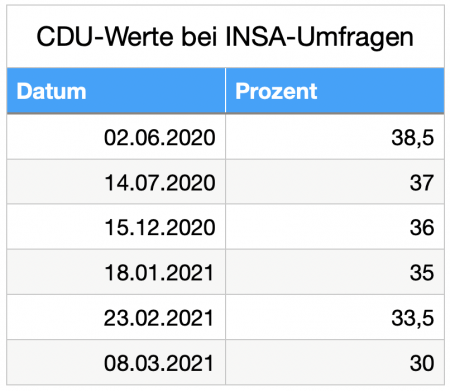The image size is (450, 391).
Task: Select the table title CDU-Werte bei INSA-Umfragen
Action: click(x=225, y=37)
